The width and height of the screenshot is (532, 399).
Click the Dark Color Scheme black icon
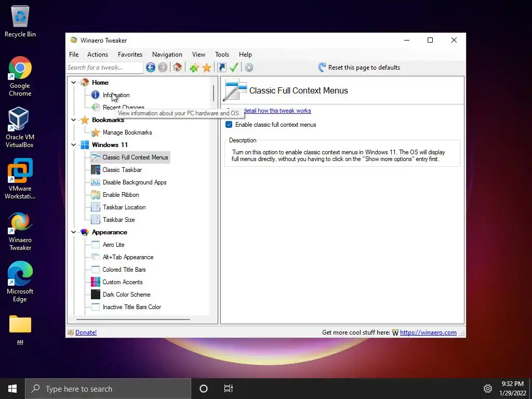coord(96,295)
